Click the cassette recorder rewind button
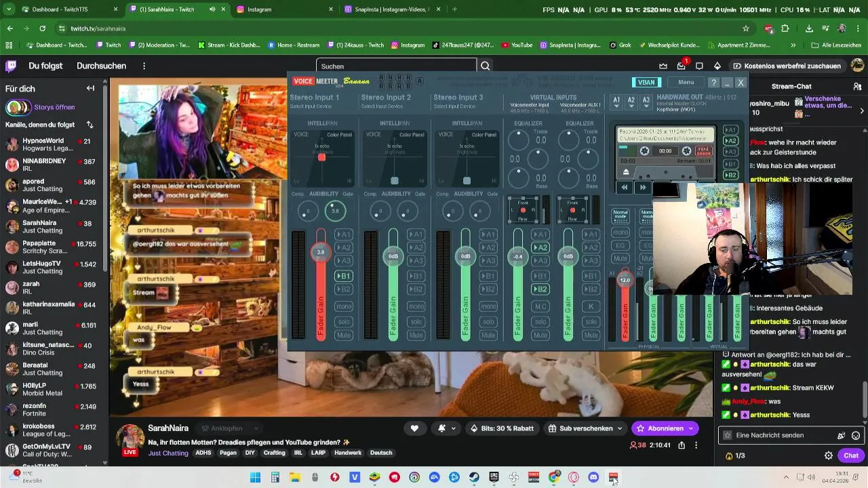The image size is (868, 488). (625, 187)
